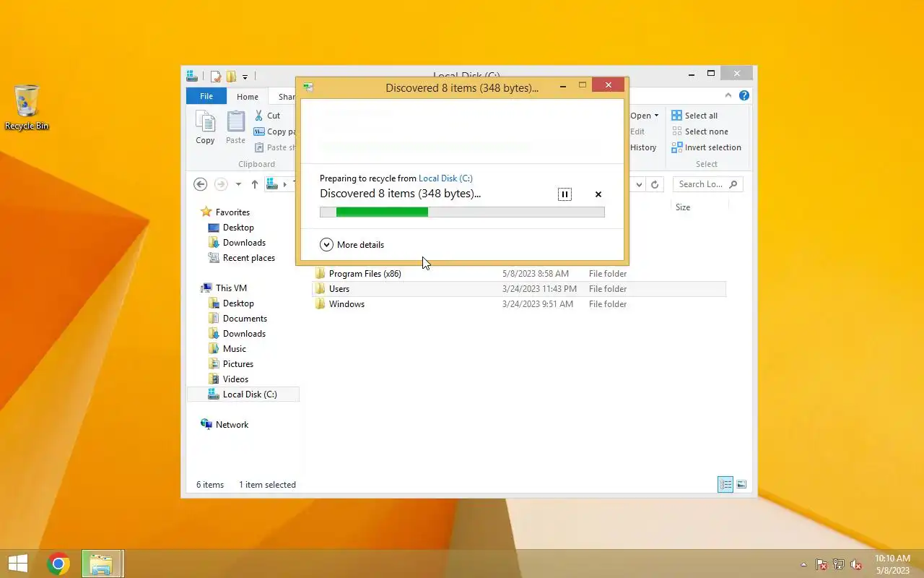Open Explorer Help with the question mark
Screen dimensions: 924x578
pyautogui.click(x=744, y=95)
